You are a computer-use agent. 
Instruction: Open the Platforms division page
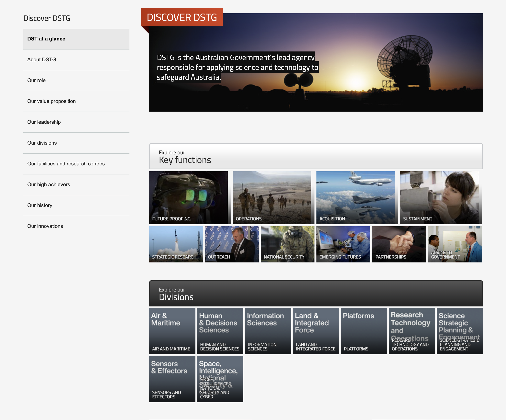tap(364, 331)
